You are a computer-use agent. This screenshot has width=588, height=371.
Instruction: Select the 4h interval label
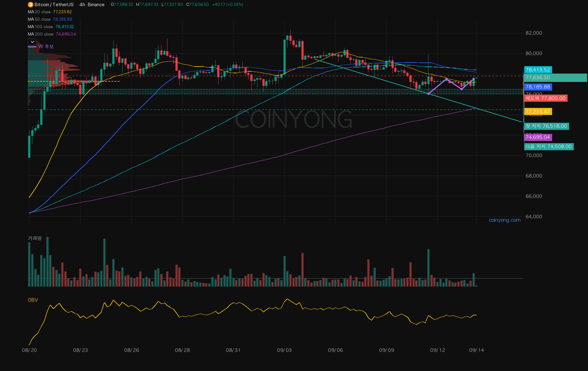coord(82,5)
